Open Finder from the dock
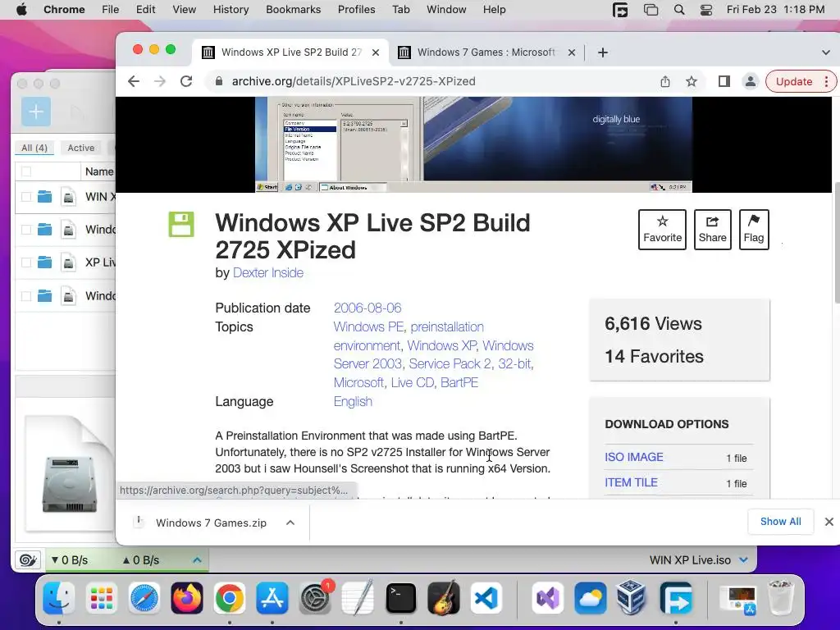Image resolution: width=840 pixels, height=630 pixels. pyautogui.click(x=58, y=598)
